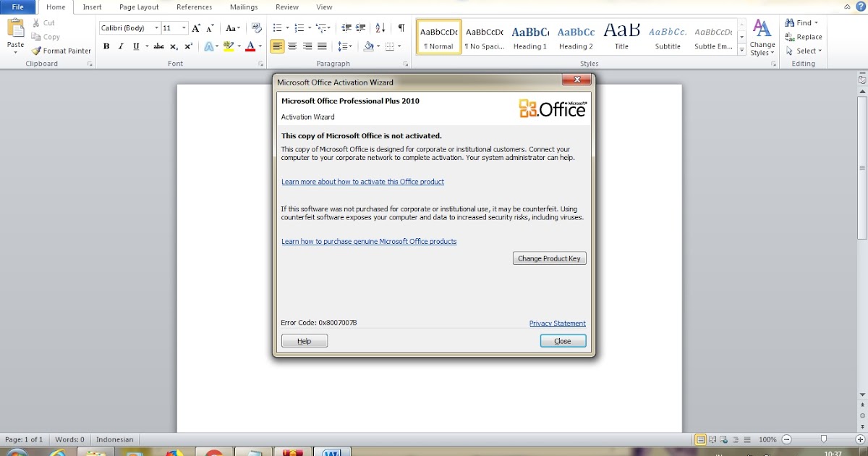Open the font color dropdown arrow

pyautogui.click(x=260, y=46)
